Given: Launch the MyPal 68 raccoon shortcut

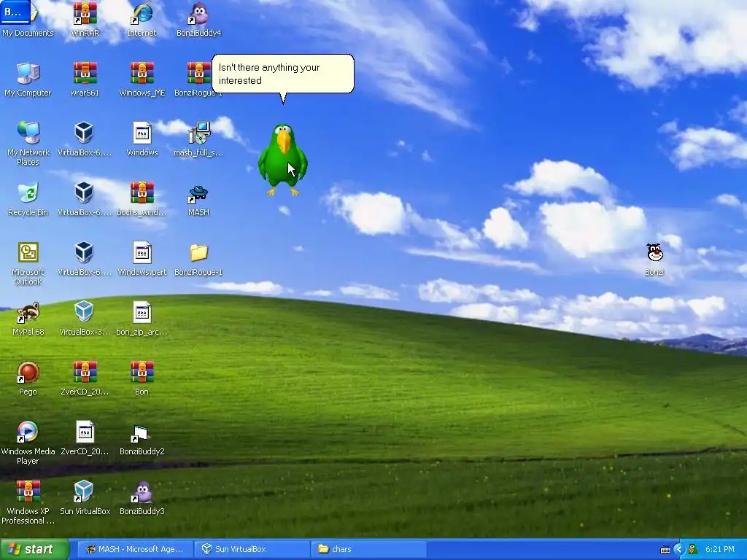Looking at the screenshot, I should click(x=28, y=312).
